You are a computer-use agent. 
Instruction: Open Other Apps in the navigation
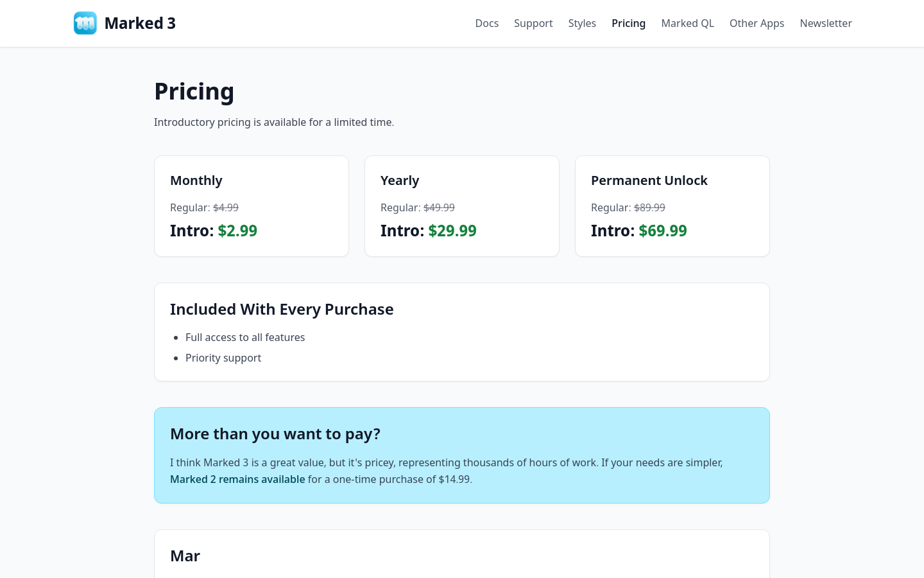pos(757,23)
